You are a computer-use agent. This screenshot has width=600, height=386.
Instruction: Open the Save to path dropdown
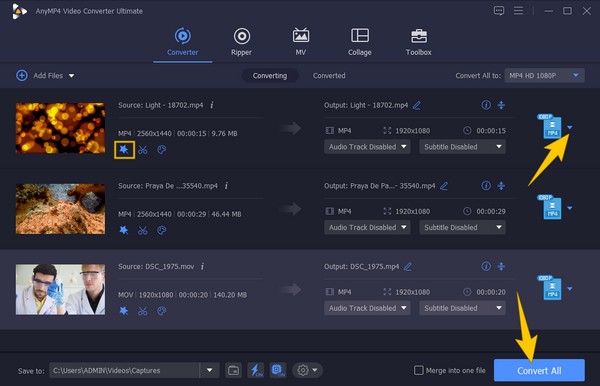click(209, 370)
